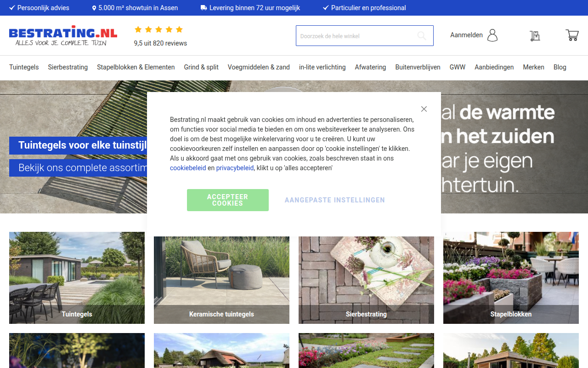Follow the cookiebeleid link
This screenshot has width=588, height=368.
click(x=188, y=168)
